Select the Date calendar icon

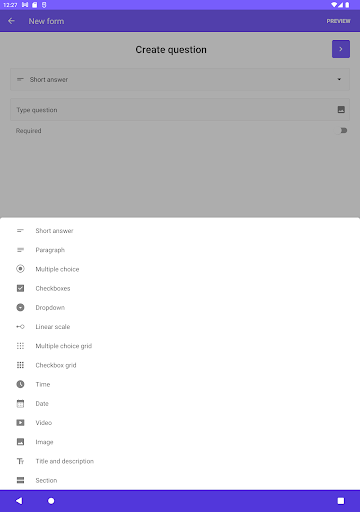click(x=20, y=403)
